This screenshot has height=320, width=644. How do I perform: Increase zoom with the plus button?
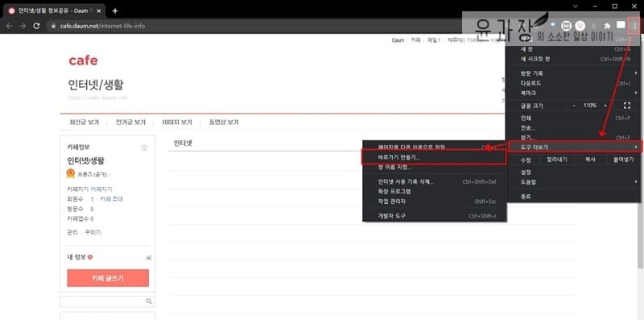pyautogui.click(x=605, y=106)
